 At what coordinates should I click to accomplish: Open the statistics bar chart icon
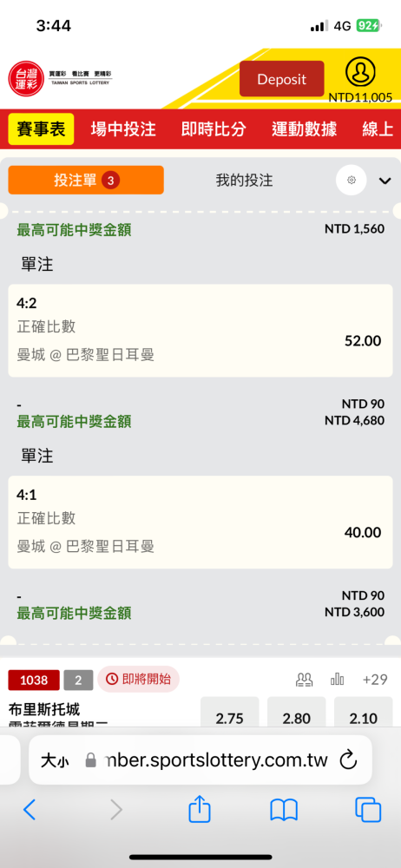338,680
